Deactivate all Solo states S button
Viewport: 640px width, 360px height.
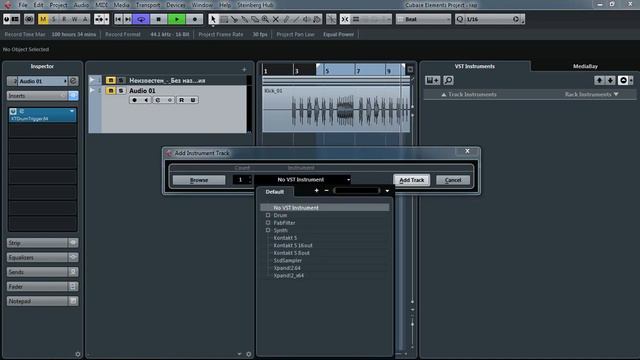(x=53, y=19)
